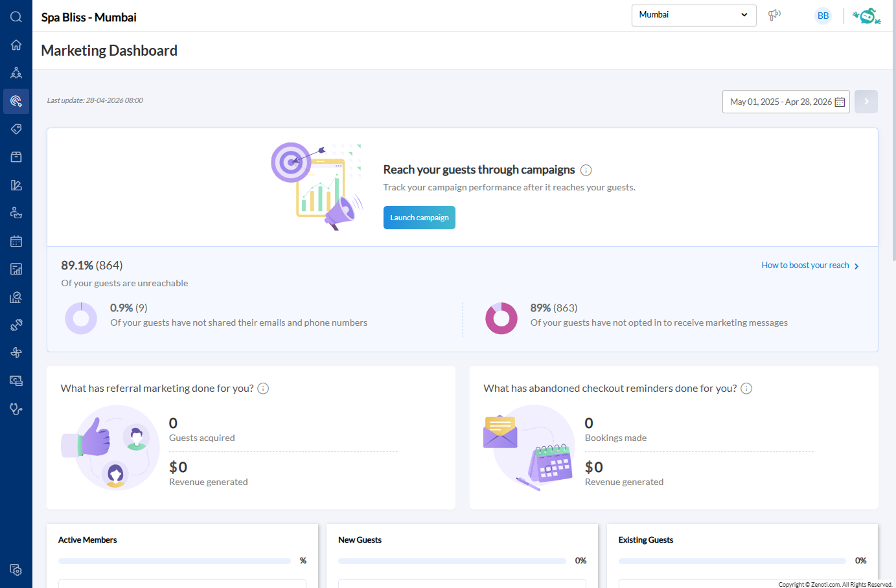Expand How to boost your reach chevron

[856, 266]
